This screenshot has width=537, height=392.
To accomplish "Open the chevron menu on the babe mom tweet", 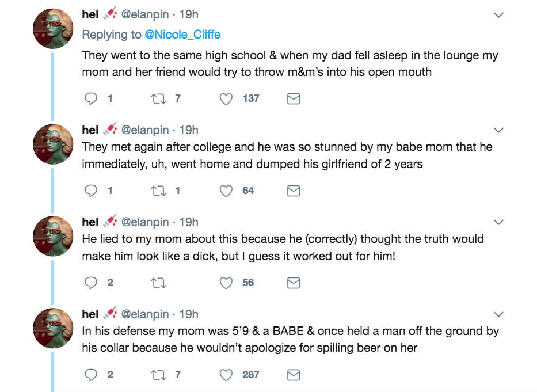I will (498, 130).
